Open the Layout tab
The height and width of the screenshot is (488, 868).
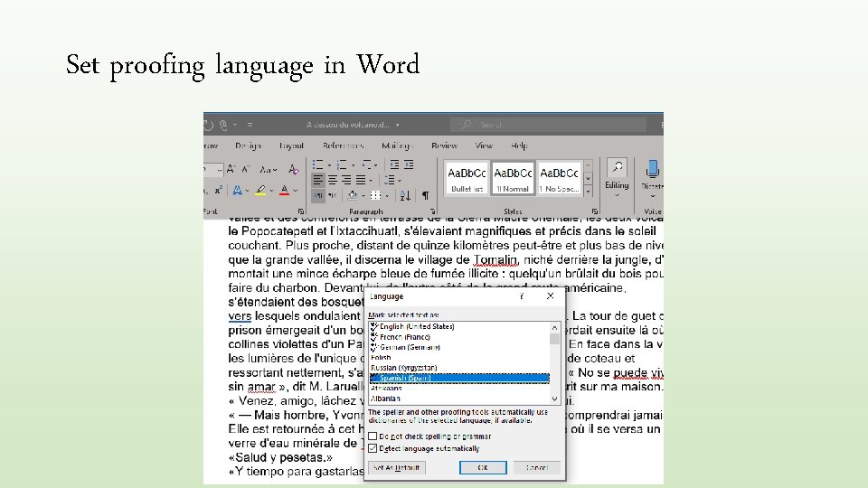tap(291, 145)
